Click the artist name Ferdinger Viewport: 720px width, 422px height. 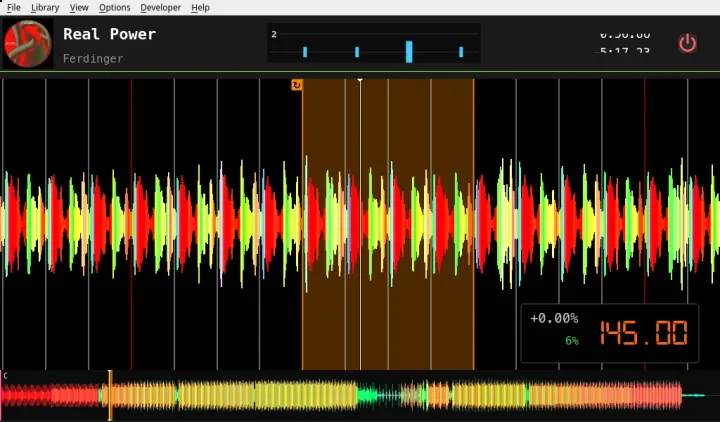[x=93, y=59]
